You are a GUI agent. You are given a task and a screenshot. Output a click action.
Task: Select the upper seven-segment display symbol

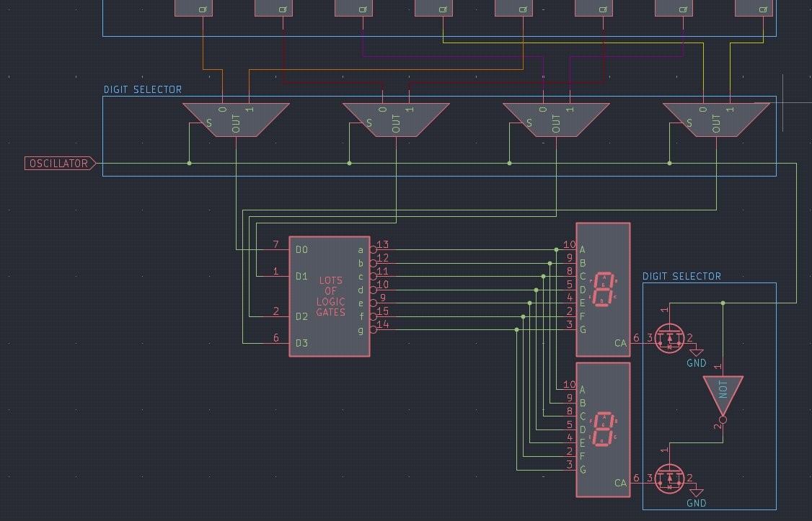click(604, 290)
